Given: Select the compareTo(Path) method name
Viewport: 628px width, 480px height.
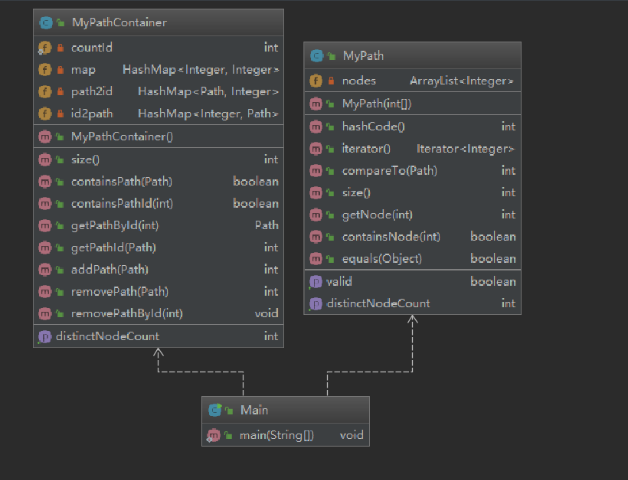Looking at the screenshot, I should pyautogui.click(x=390, y=171).
